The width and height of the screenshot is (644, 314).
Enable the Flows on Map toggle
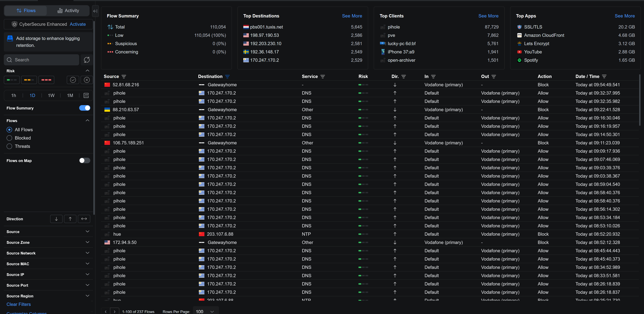(85, 160)
